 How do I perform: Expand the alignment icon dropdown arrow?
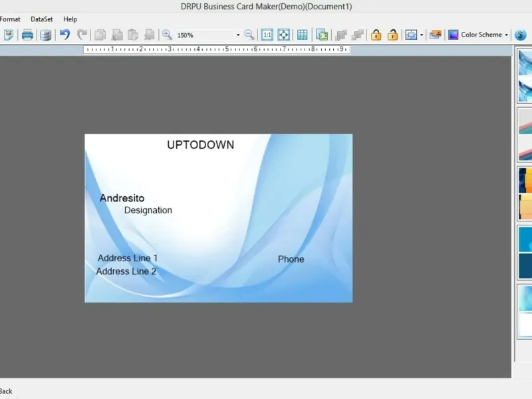422,35
